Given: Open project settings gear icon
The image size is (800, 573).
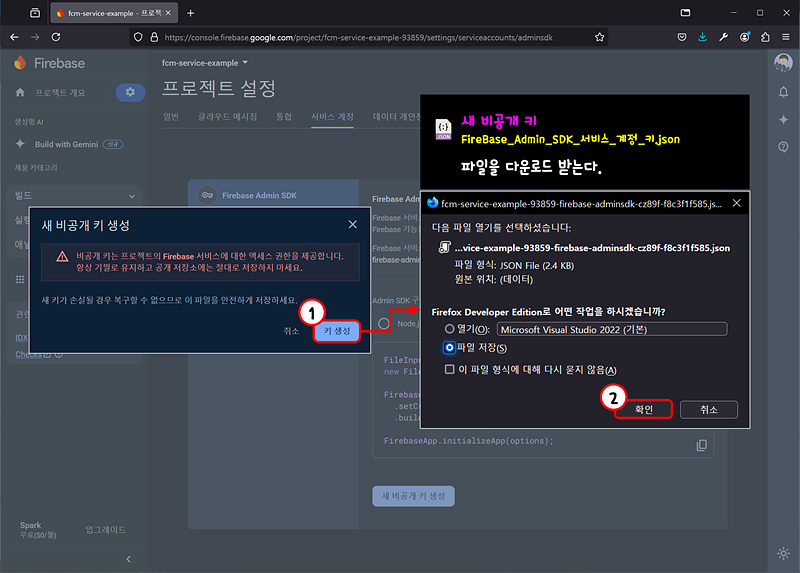Looking at the screenshot, I should (x=130, y=92).
